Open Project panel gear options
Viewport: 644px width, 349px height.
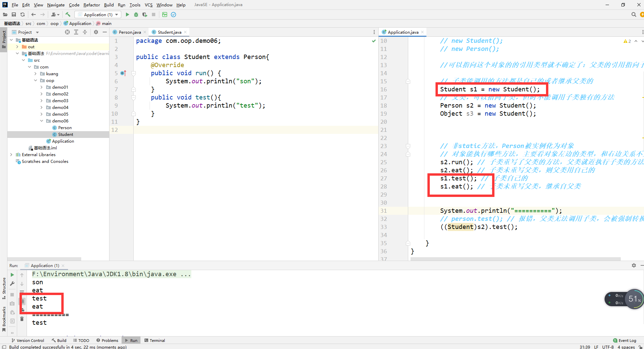point(96,32)
